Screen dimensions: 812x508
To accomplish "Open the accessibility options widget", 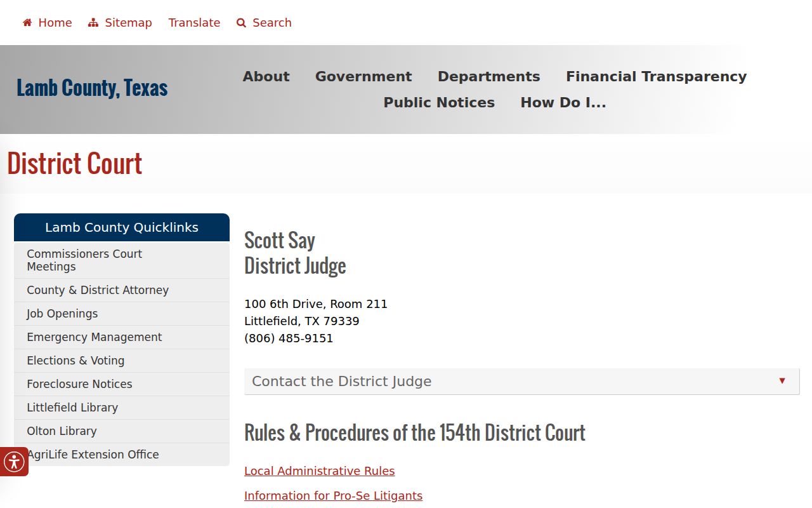I will pyautogui.click(x=14, y=462).
